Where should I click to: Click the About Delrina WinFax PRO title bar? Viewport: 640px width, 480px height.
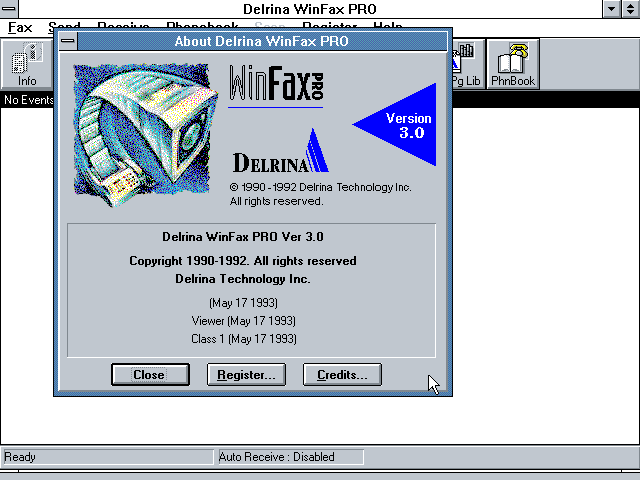(x=262, y=41)
